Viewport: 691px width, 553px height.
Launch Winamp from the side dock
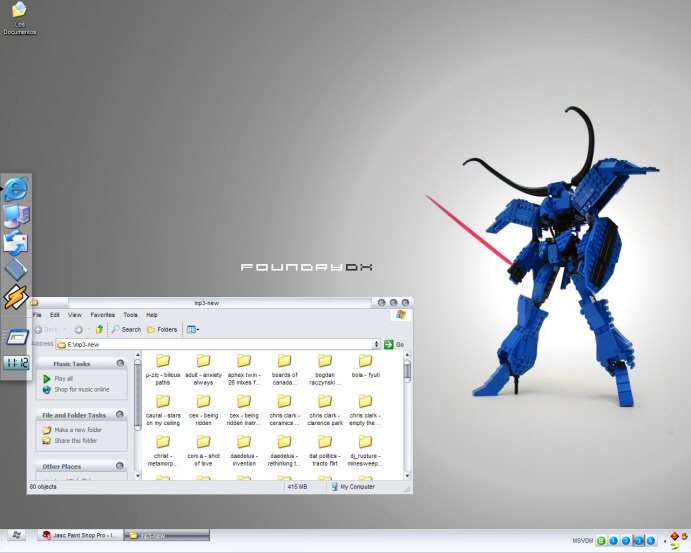pyautogui.click(x=16, y=297)
